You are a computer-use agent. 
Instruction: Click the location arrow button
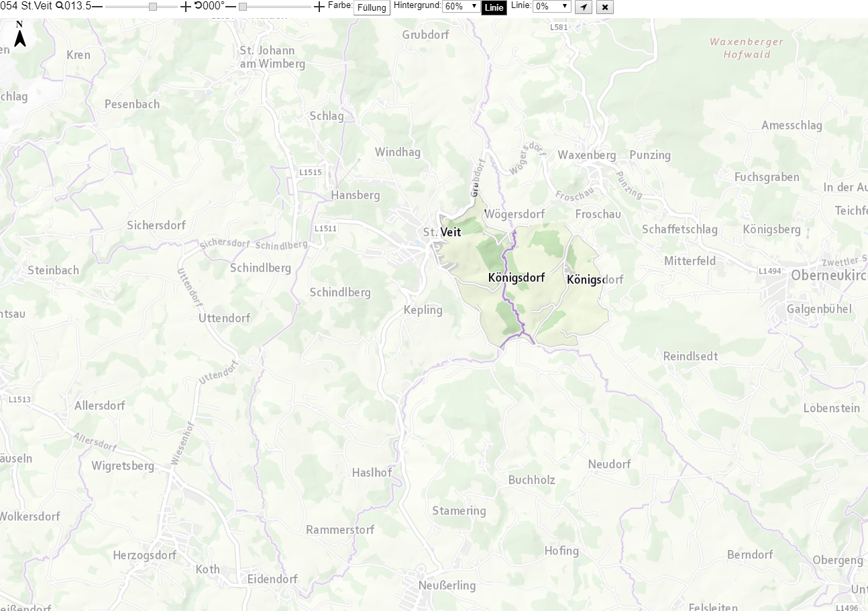[584, 7]
